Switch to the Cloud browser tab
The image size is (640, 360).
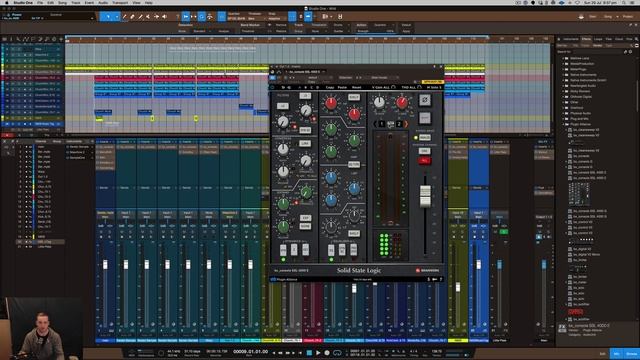pos(619,39)
